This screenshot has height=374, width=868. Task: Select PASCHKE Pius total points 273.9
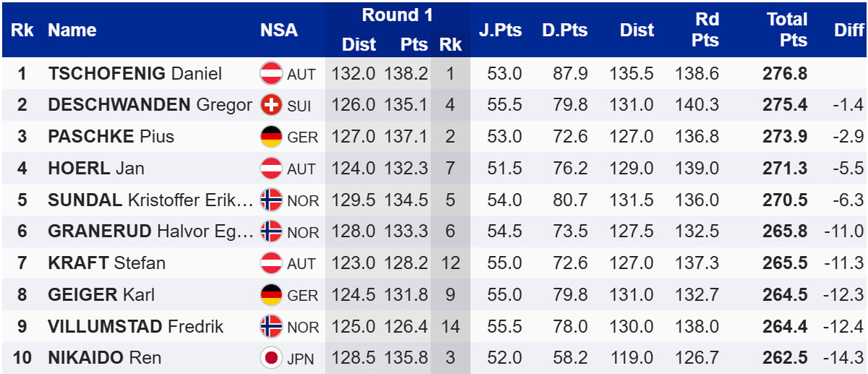785,137
